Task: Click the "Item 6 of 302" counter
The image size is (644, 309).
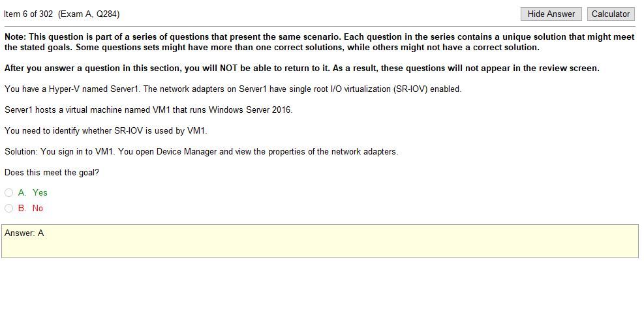Action: tap(29, 14)
